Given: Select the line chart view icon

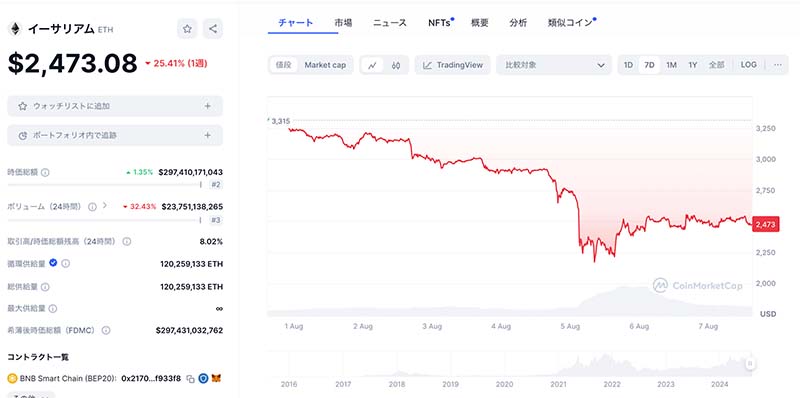Looking at the screenshot, I should click(372, 65).
